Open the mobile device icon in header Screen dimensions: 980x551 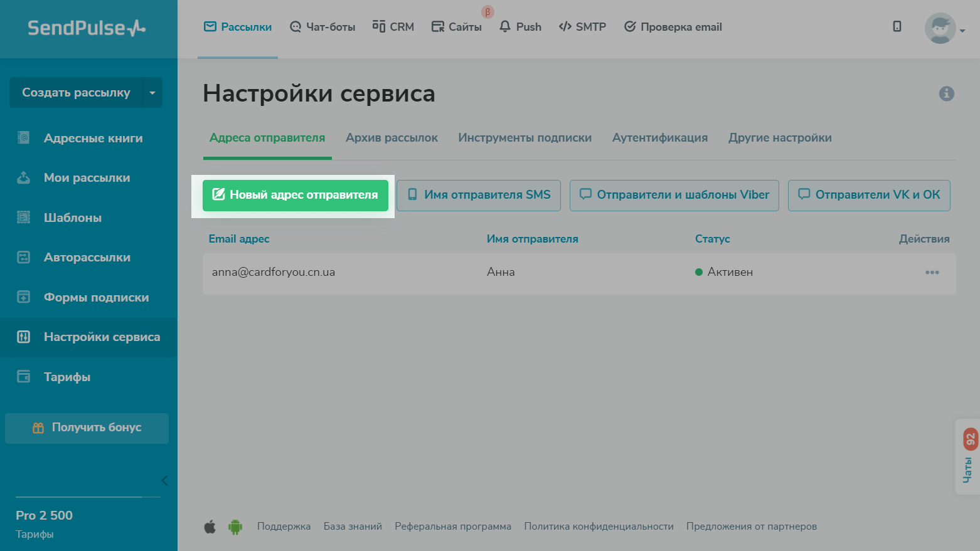897,26
